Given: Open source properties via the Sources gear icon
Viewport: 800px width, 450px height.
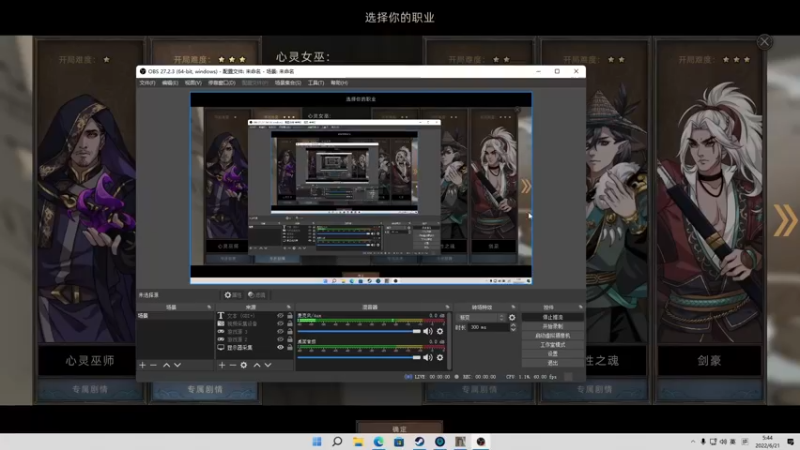Looking at the screenshot, I should (244, 365).
